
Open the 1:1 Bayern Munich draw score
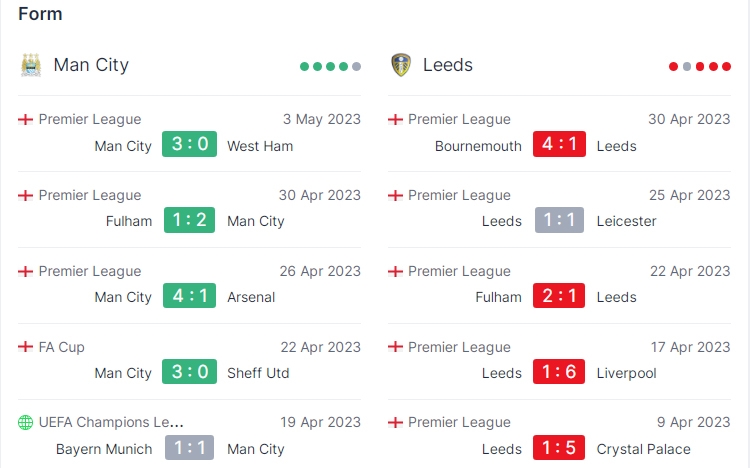tap(189, 448)
